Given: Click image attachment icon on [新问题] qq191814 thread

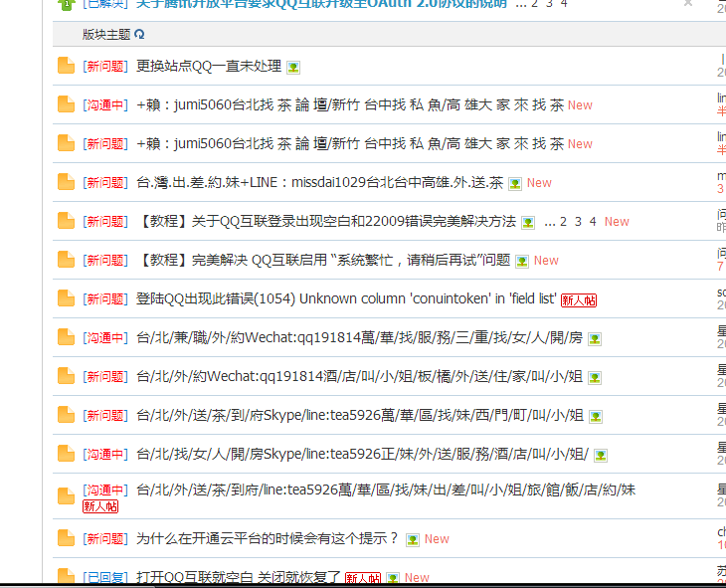Looking at the screenshot, I should [595, 378].
